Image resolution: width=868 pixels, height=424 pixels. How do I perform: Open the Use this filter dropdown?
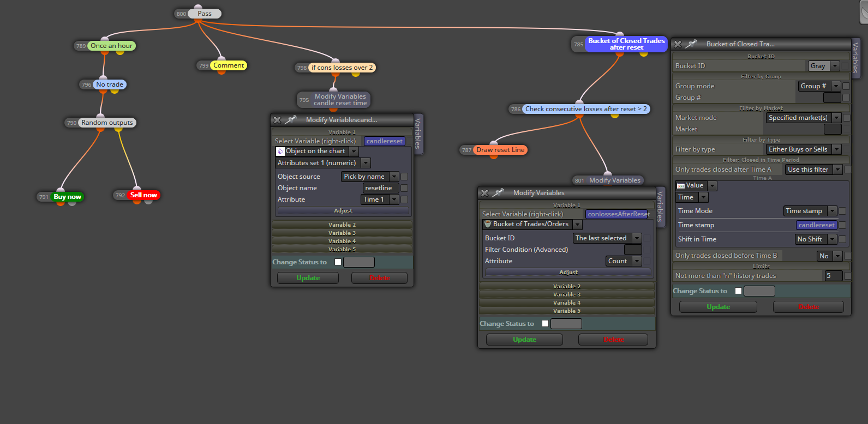click(837, 169)
